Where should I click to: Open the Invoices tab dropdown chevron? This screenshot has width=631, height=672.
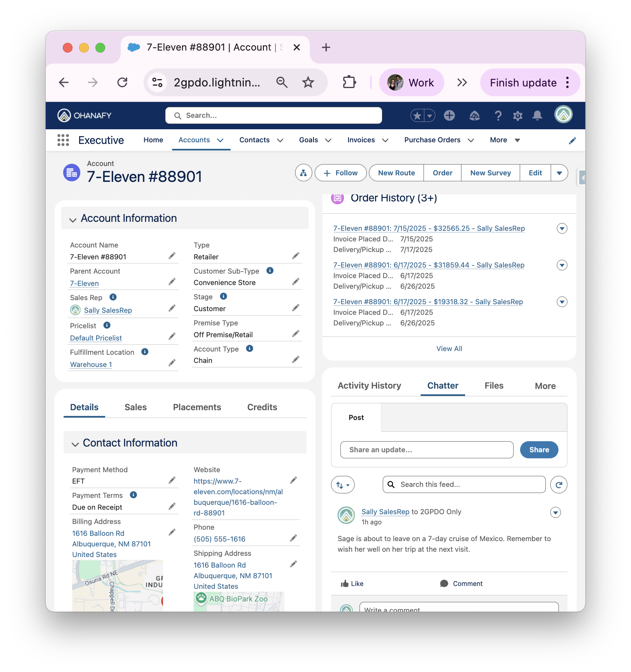point(385,140)
